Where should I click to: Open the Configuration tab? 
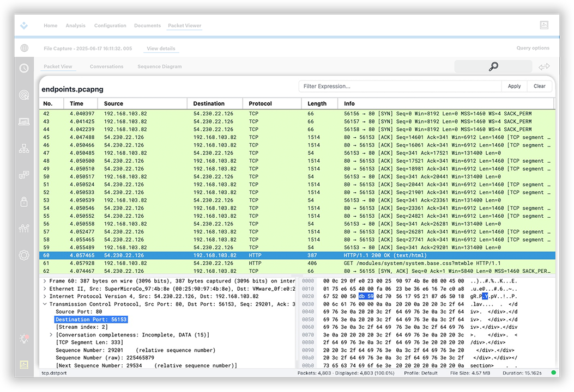pos(110,26)
